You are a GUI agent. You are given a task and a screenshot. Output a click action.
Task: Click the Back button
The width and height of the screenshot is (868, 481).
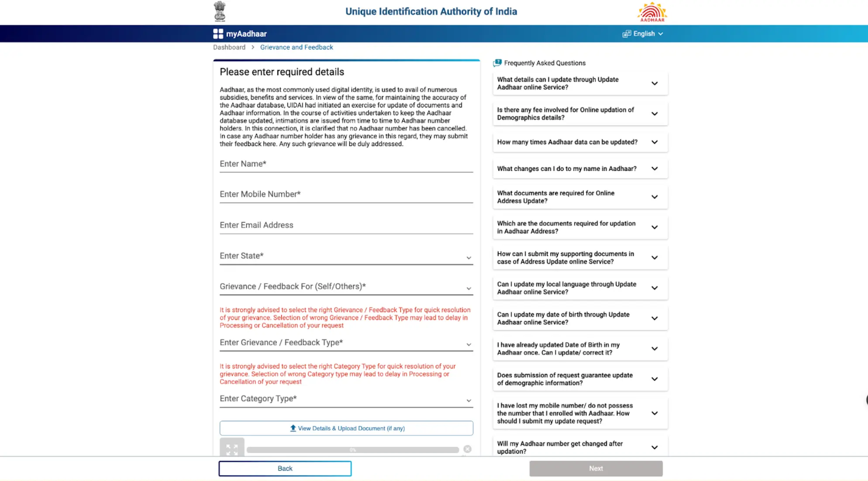coord(285,468)
